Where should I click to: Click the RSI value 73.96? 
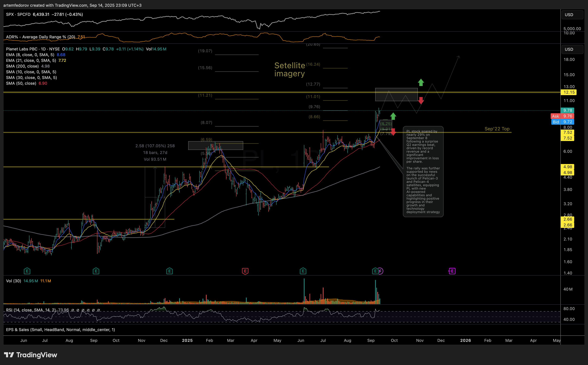[63, 310]
